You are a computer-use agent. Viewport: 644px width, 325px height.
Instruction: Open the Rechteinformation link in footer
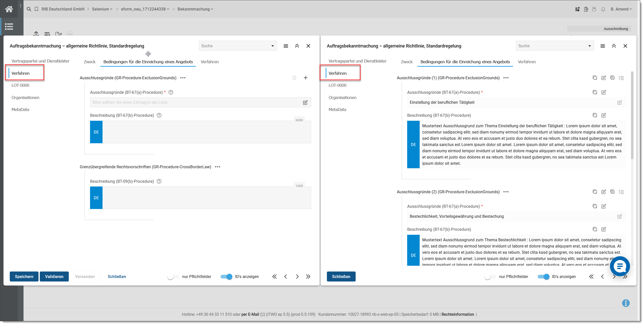click(x=458, y=314)
